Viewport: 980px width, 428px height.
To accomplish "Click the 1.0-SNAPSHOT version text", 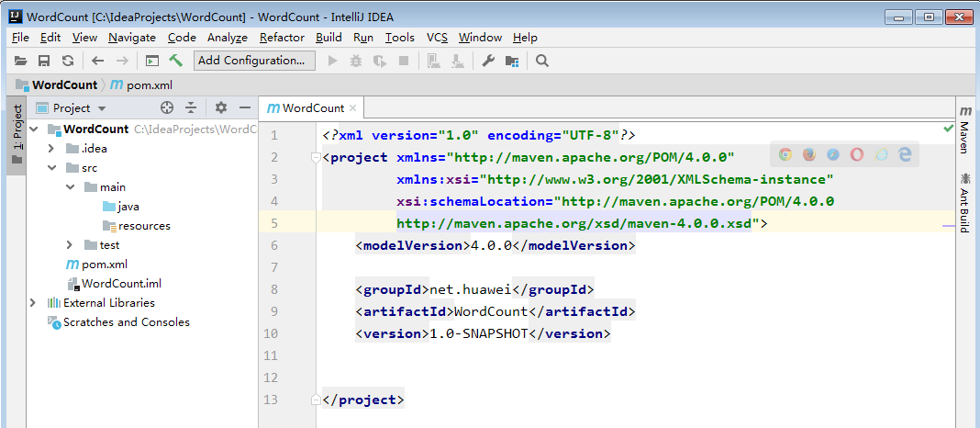I will (x=479, y=333).
